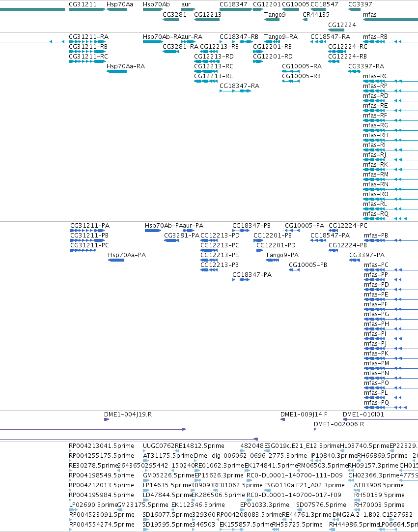Screen dimensions: 418x532
Task: Click the SD07576.5prime EST label
Action: tap(321, 505)
